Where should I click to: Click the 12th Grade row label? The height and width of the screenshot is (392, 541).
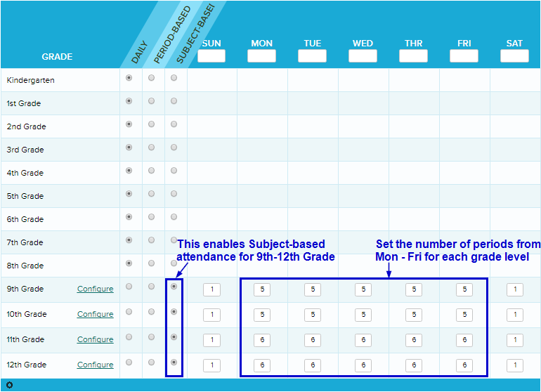[x=26, y=365]
